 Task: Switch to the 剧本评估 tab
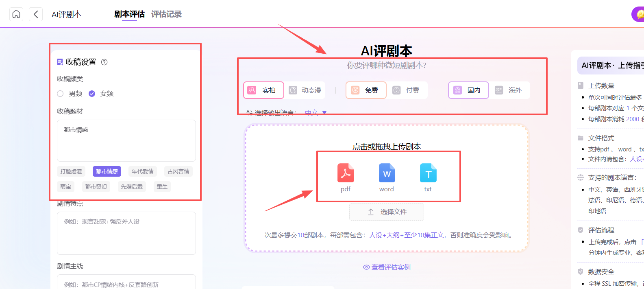(129, 14)
